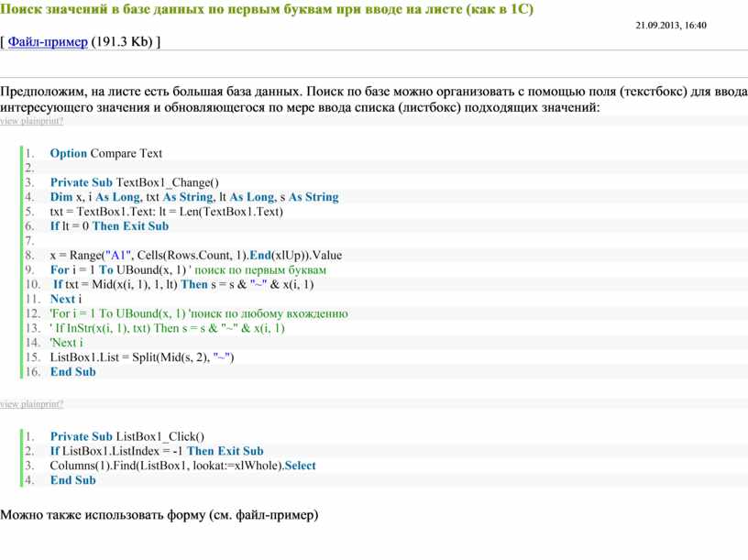The width and height of the screenshot is (748, 560).
Task: Click comment поиск по первым буквам
Action: point(260,269)
